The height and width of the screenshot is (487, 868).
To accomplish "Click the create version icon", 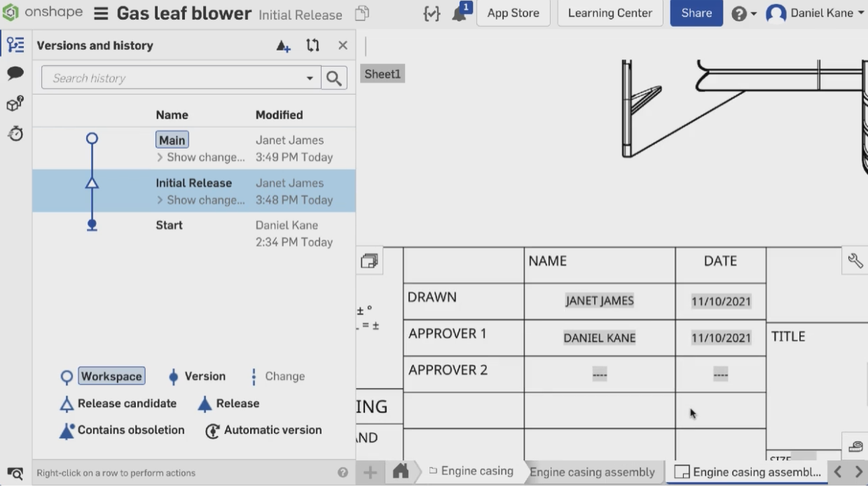I will (283, 46).
